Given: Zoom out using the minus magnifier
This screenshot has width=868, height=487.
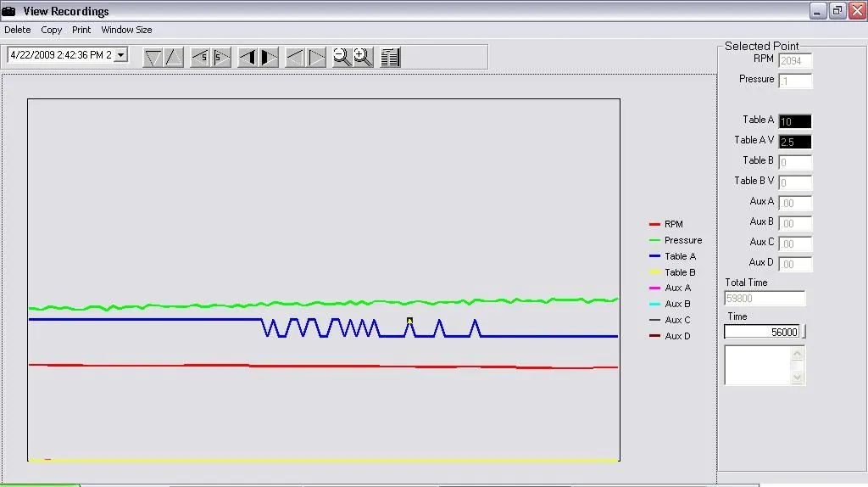Looking at the screenshot, I should click(x=342, y=57).
